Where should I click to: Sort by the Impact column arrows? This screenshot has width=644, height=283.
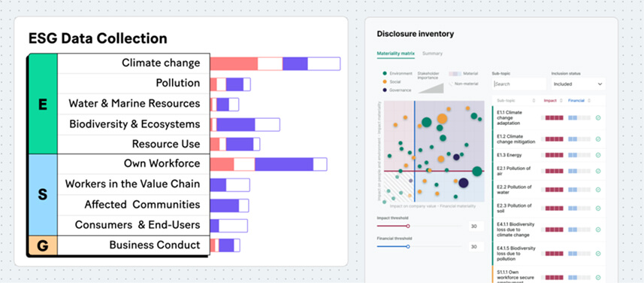coord(562,100)
